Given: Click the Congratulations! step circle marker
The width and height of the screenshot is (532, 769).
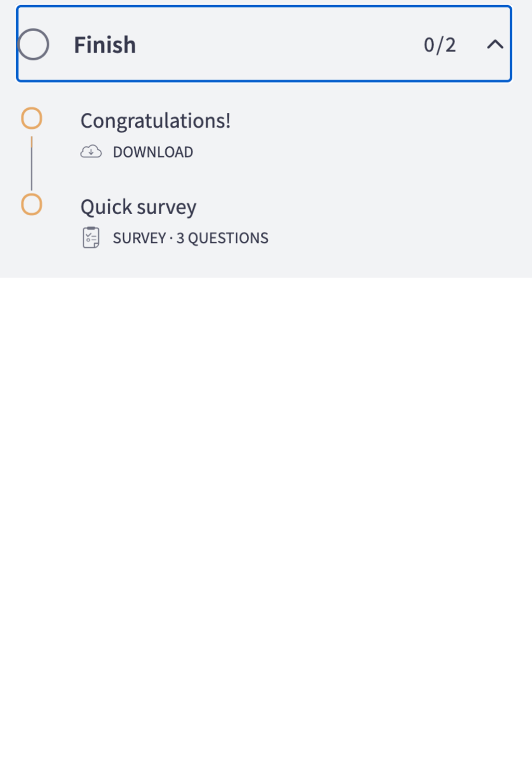Looking at the screenshot, I should (x=32, y=119).
